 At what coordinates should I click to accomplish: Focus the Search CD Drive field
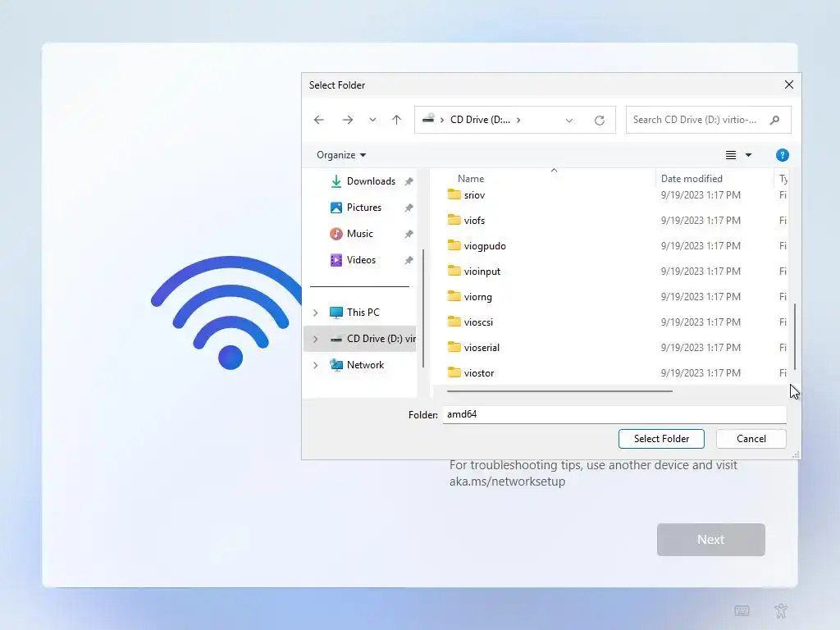[x=708, y=120]
